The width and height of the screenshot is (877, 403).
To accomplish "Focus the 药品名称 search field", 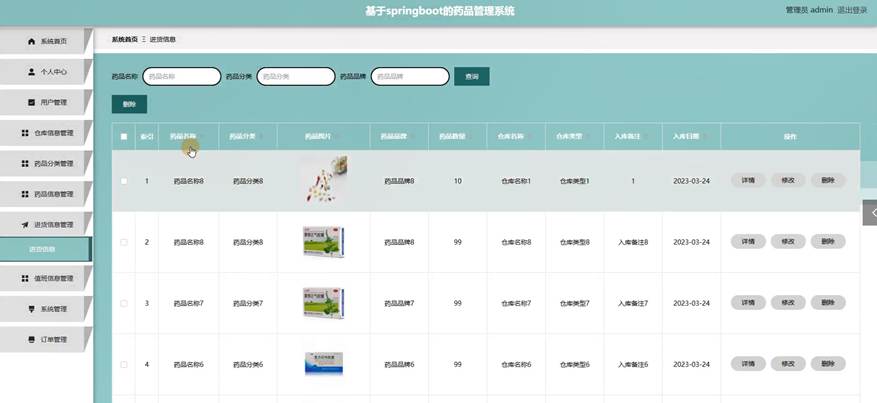I will click(x=182, y=77).
